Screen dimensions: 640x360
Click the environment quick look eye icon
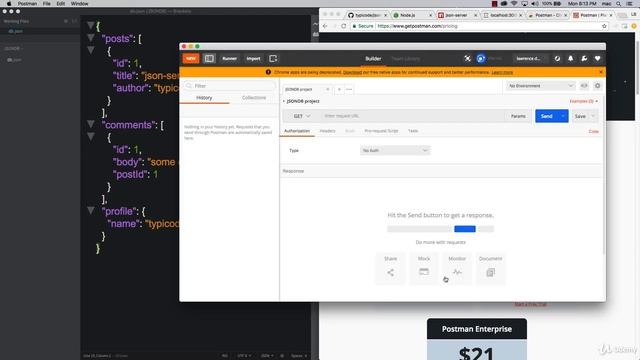tap(584, 86)
